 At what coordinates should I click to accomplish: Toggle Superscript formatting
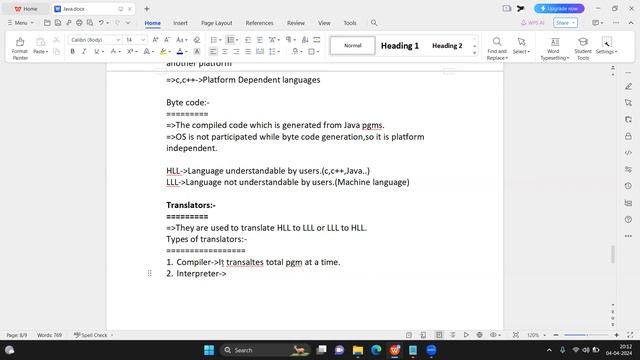point(130,51)
